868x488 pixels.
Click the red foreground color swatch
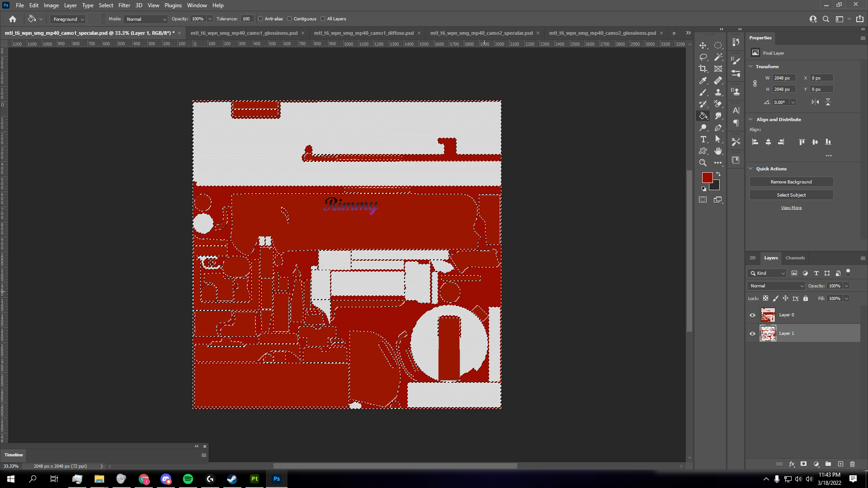707,177
